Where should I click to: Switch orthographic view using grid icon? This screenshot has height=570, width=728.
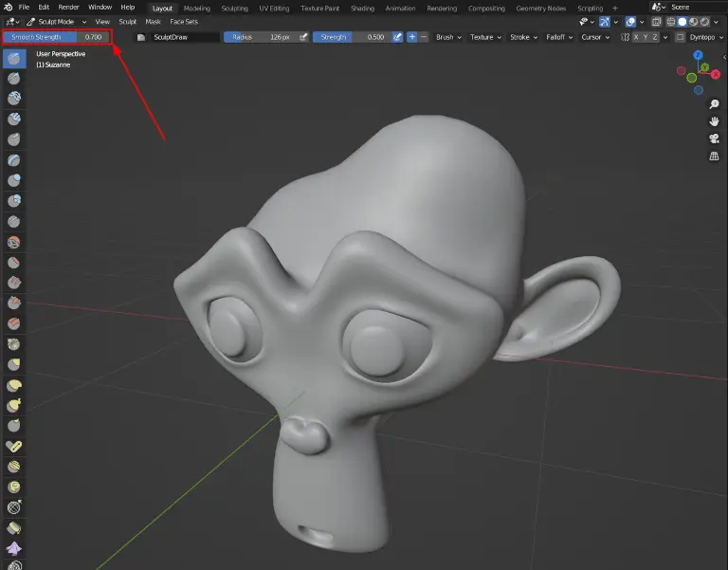[x=714, y=156]
